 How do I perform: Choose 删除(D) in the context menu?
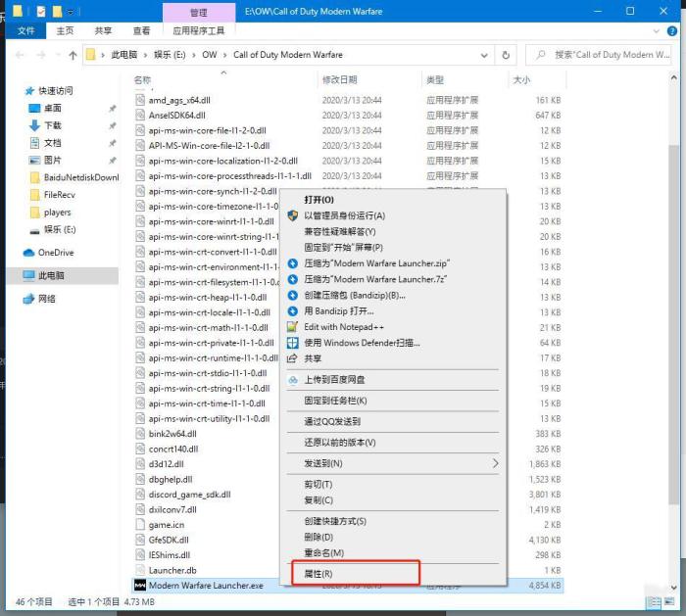[318, 538]
